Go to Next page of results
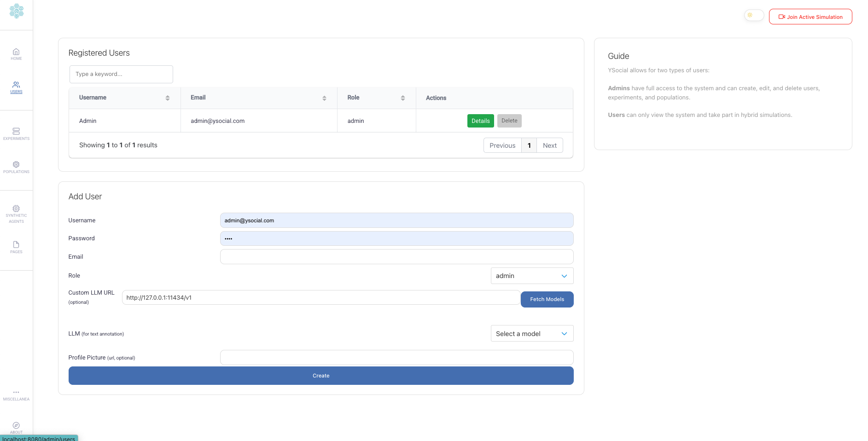868x441 pixels. click(x=549, y=145)
